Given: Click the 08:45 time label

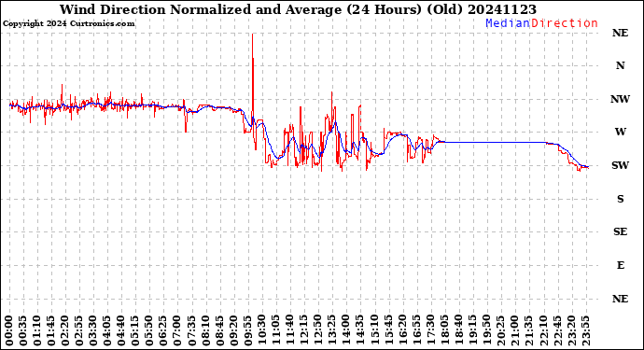Looking at the screenshot, I should pos(219,330).
